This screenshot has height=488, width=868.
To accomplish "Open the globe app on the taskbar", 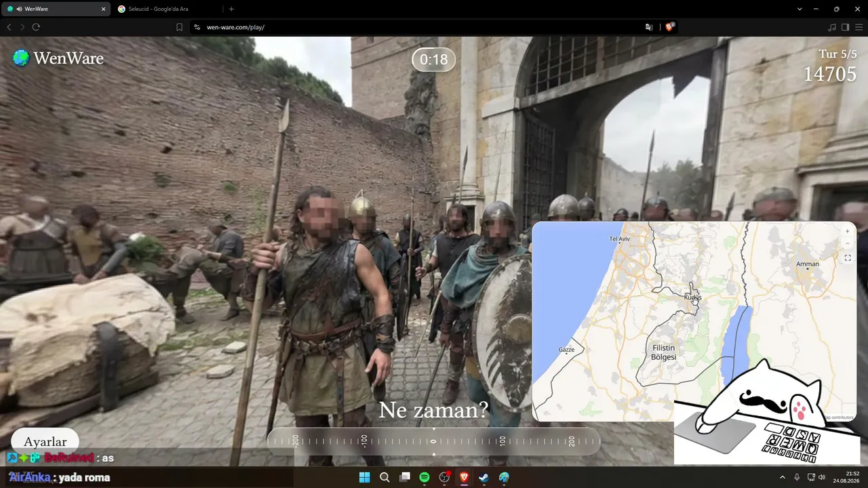I will pos(504,477).
